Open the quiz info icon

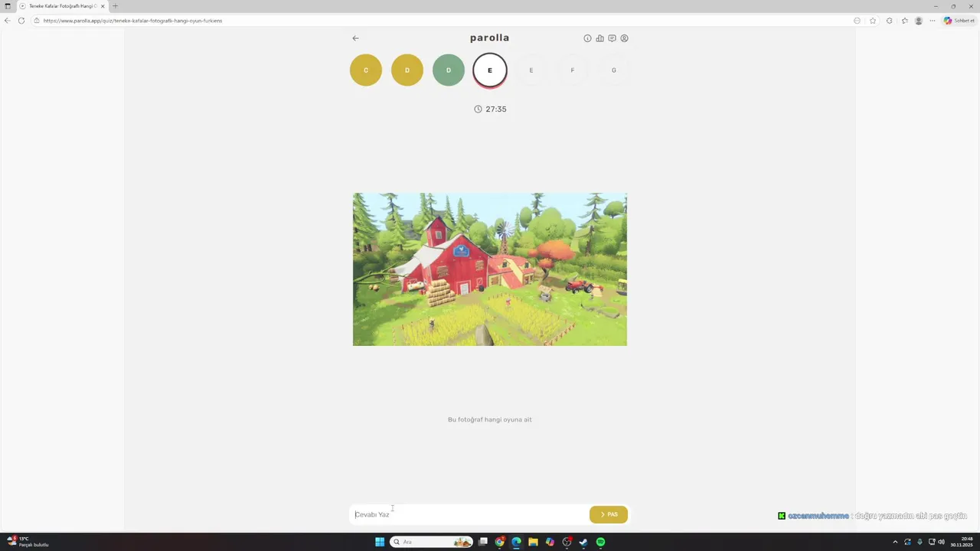pos(588,38)
